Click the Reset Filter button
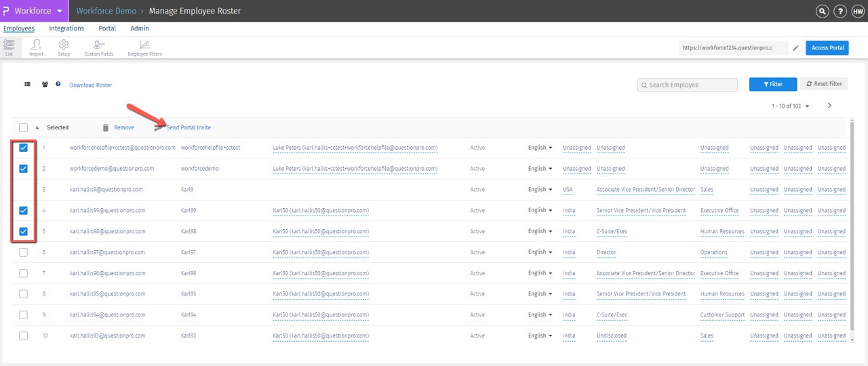Image resolution: width=868 pixels, height=366 pixels. coord(824,84)
